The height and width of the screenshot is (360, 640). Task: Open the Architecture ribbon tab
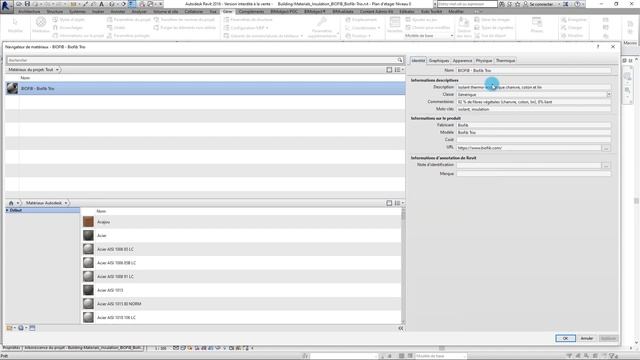point(29,11)
